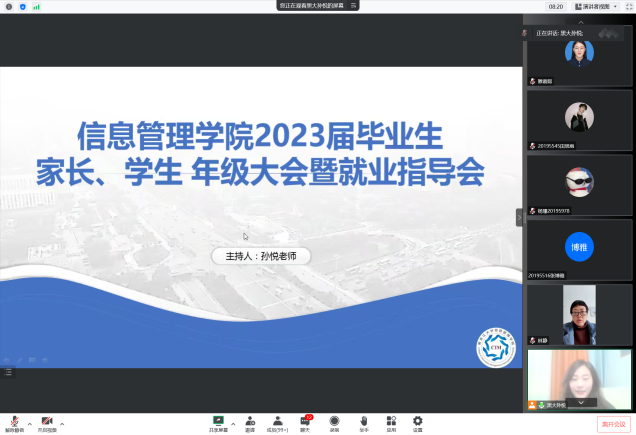Open the Apps icon in toolbar

click(x=391, y=422)
